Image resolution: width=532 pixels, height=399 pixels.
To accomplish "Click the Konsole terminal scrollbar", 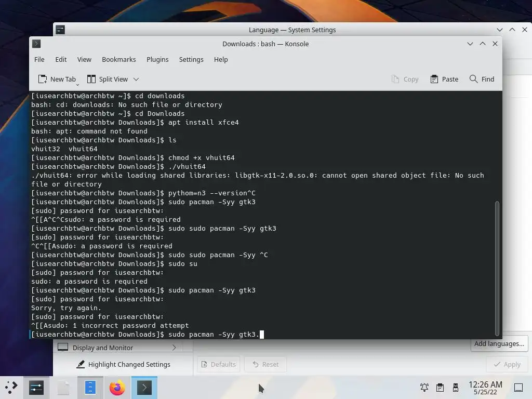I will click(x=497, y=268).
